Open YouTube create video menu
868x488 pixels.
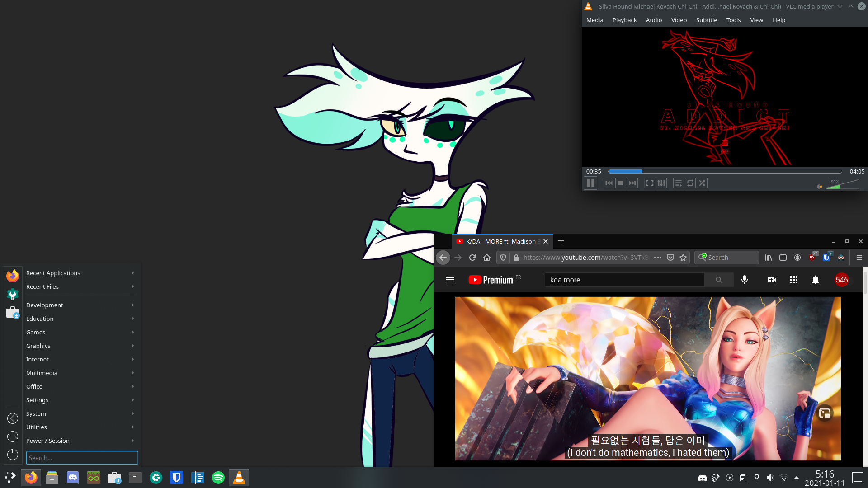[772, 280]
